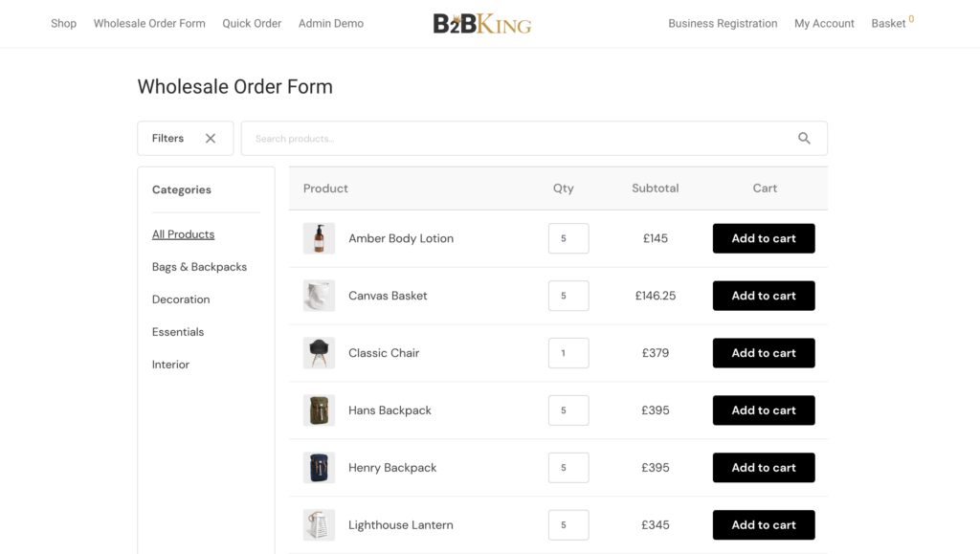This screenshot has width=980, height=554.
Task: Click the Classic Chair thumbnail image
Action: 319,353
